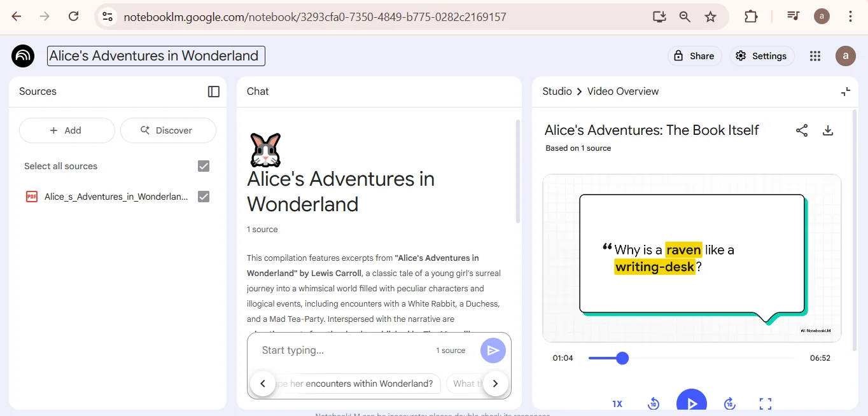This screenshot has width=868, height=416.
Task: Bookmark this page with the star icon
Action: [711, 17]
